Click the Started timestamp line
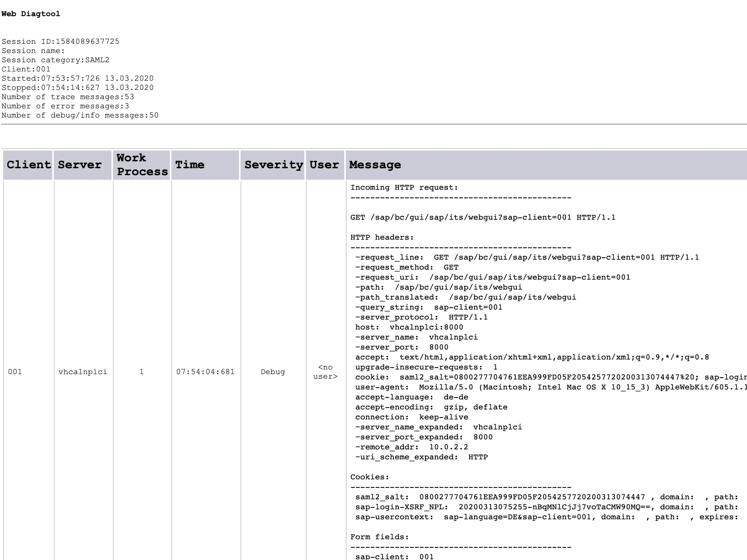Screen dimensions: 747x560 click(77, 78)
